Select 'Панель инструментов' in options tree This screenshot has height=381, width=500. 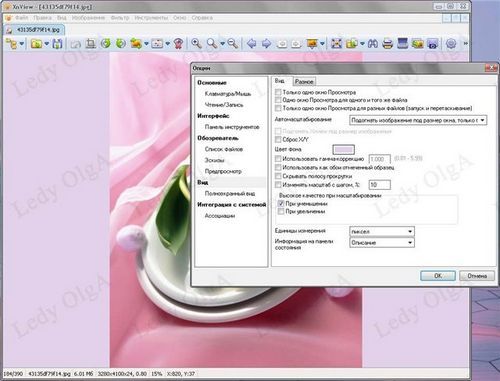[x=232, y=127]
